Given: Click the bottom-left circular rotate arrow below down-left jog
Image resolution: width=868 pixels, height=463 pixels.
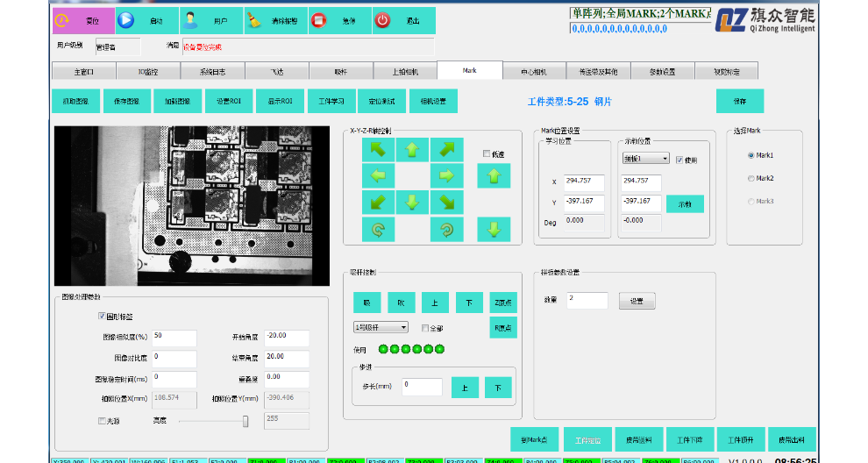Looking at the screenshot, I should (378, 229).
